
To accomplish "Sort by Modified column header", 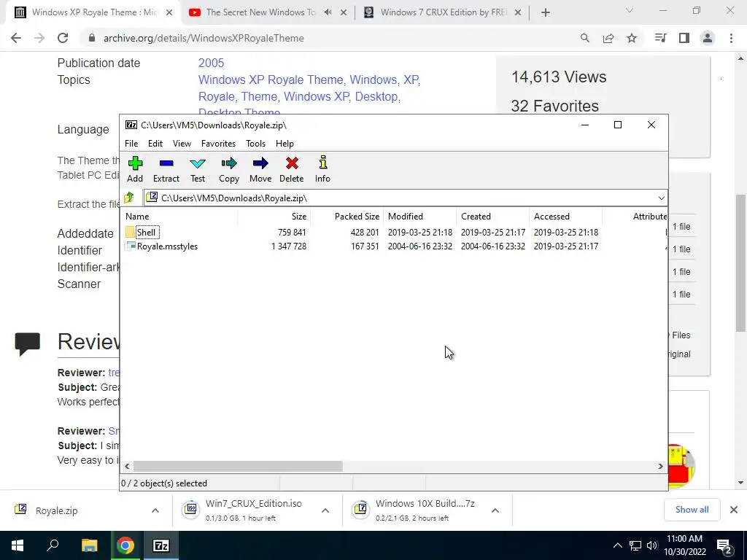I will [419, 216].
